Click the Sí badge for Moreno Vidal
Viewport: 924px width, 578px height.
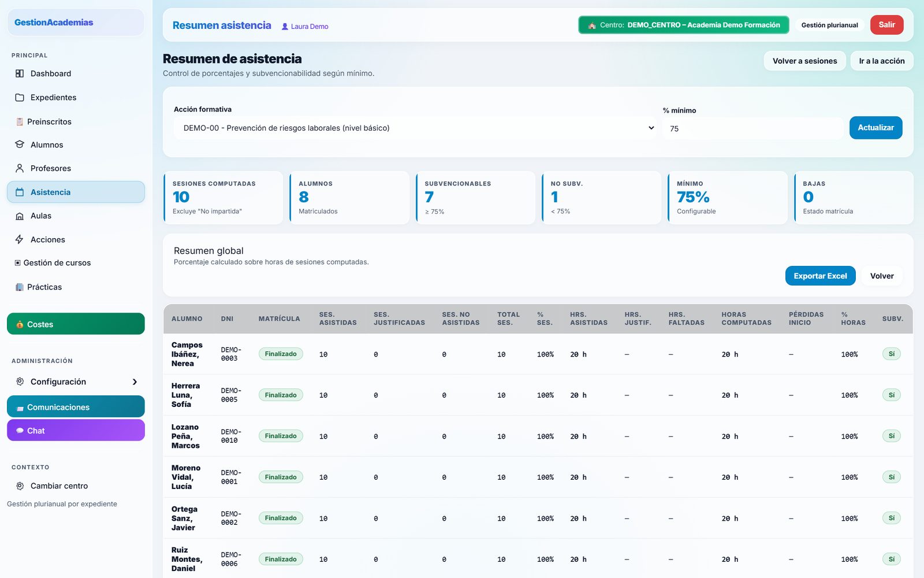click(x=891, y=477)
